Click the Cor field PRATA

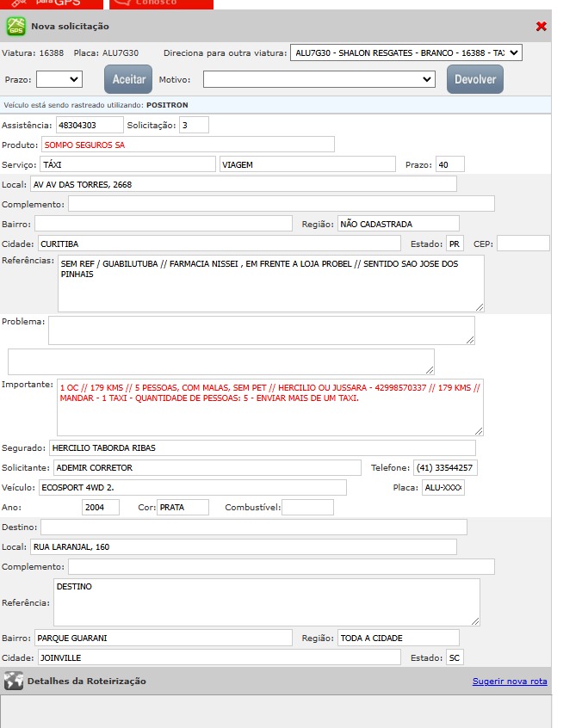click(x=183, y=507)
